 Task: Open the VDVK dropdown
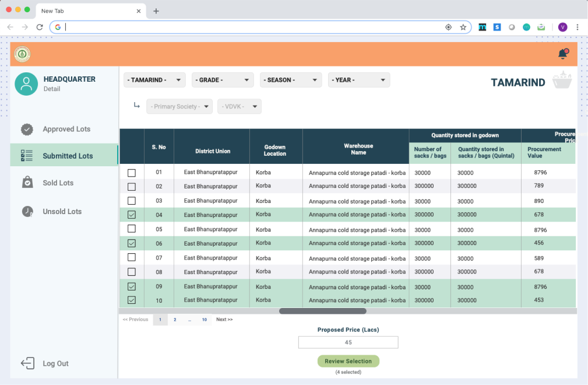240,107
